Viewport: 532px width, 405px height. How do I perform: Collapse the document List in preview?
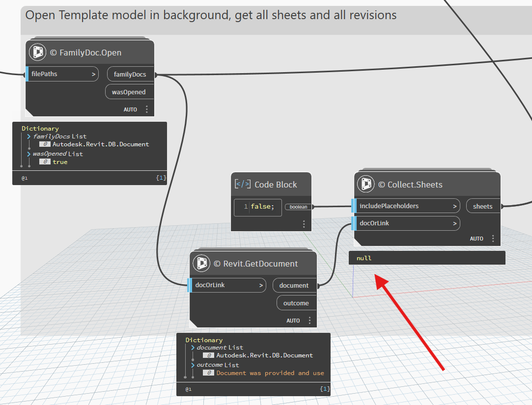(x=193, y=348)
